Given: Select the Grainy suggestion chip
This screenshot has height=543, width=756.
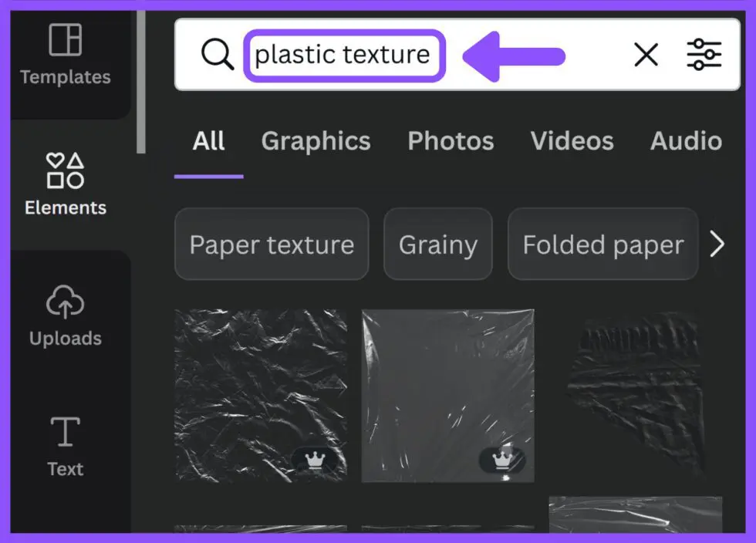Looking at the screenshot, I should [438, 244].
